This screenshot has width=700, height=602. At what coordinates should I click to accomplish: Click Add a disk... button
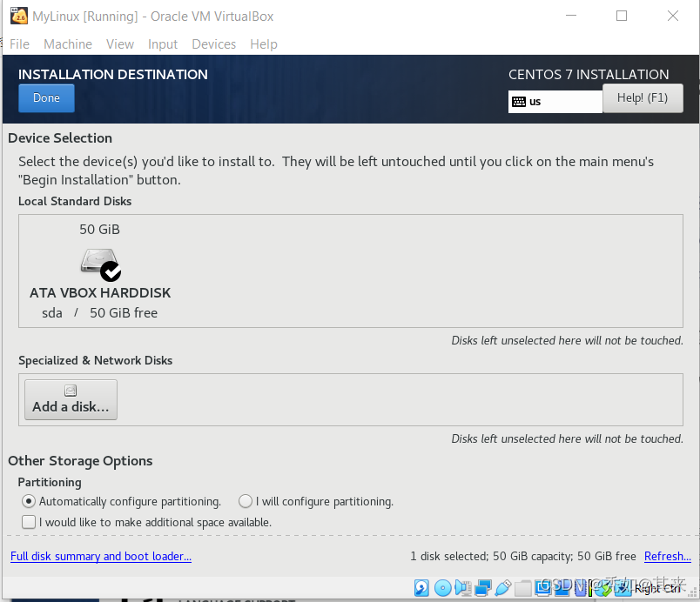(71, 399)
